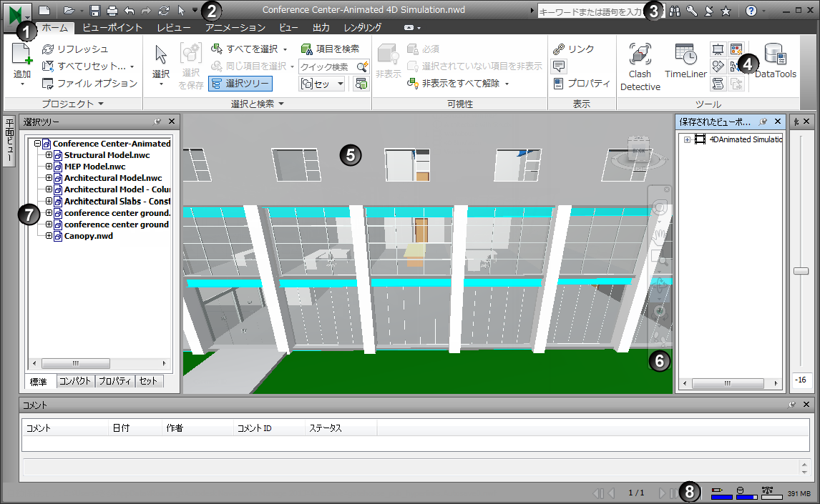Click the Zoom window tool on navigation bar
This screenshot has width=820, height=504.
click(660, 259)
